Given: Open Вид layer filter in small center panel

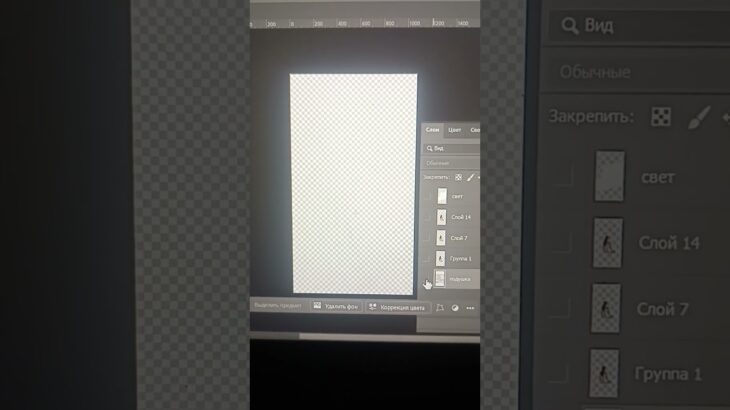Looking at the screenshot, I should pyautogui.click(x=452, y=148).
